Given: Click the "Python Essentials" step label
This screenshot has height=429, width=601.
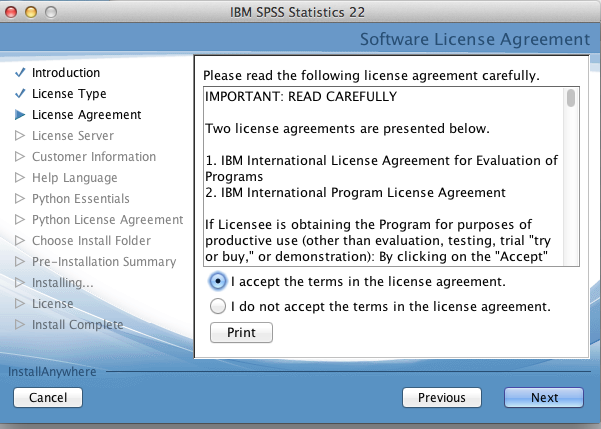Looking at the screenshot, I should tap(80, 199).
